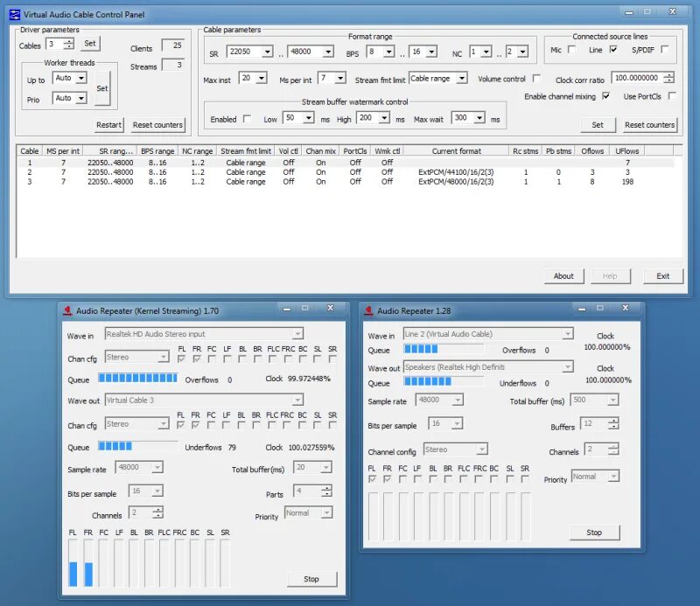Toggle Enable channel mixing checkbox
The image size is (700, 606).
click(605, 96)
